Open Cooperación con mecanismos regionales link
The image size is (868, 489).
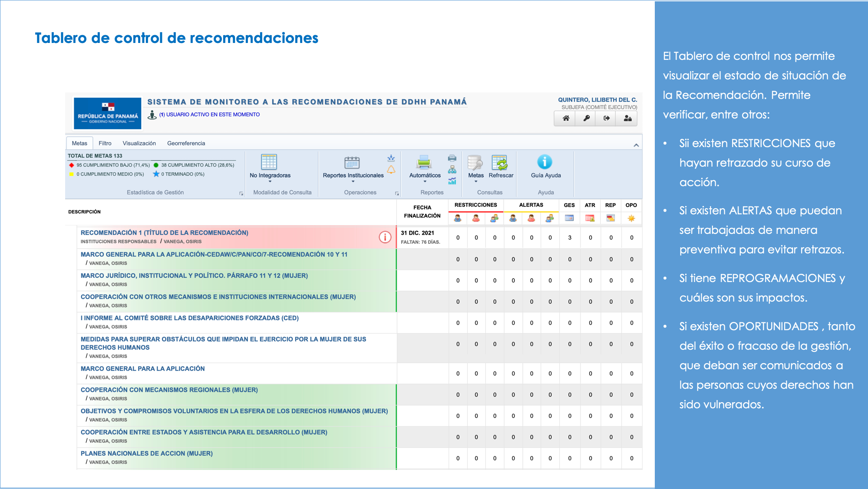(x=169, y=390)
